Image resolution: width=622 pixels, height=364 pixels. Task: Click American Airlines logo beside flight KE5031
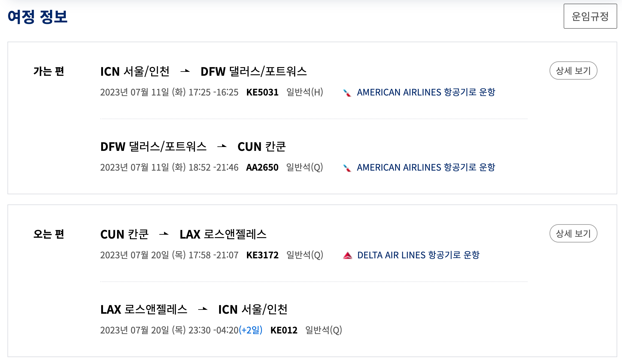pos(347,92)
